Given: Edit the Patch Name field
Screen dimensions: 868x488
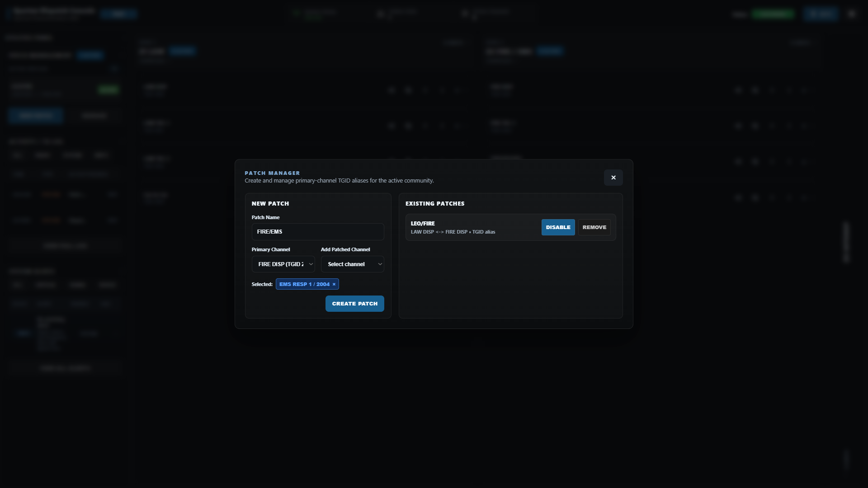Looking at the screenshot, I should (x=318, y=232).
